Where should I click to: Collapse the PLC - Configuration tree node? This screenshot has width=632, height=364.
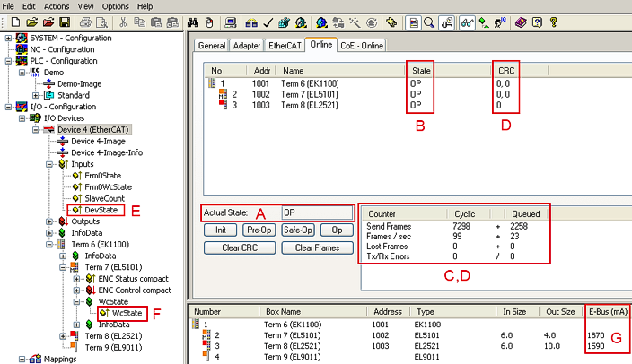[x=8, y=61]
